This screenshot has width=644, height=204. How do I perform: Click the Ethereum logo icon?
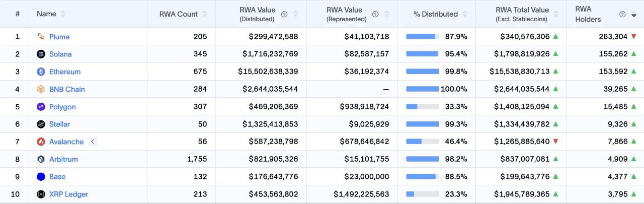coord(41,72)
